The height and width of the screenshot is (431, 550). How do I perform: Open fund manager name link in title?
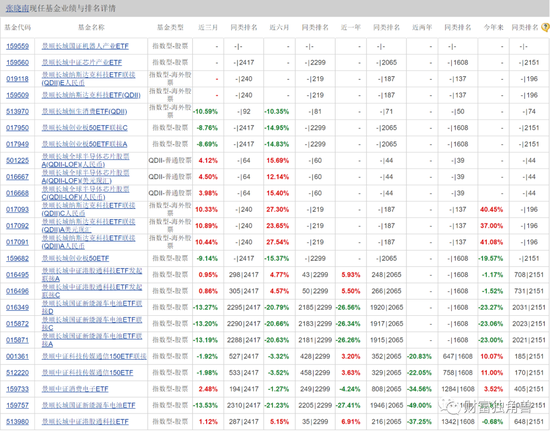tap(17, 8)
